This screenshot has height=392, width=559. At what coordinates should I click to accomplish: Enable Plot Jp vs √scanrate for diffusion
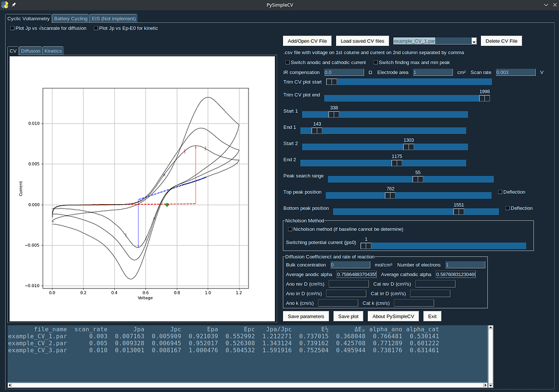tap(13, 28)
